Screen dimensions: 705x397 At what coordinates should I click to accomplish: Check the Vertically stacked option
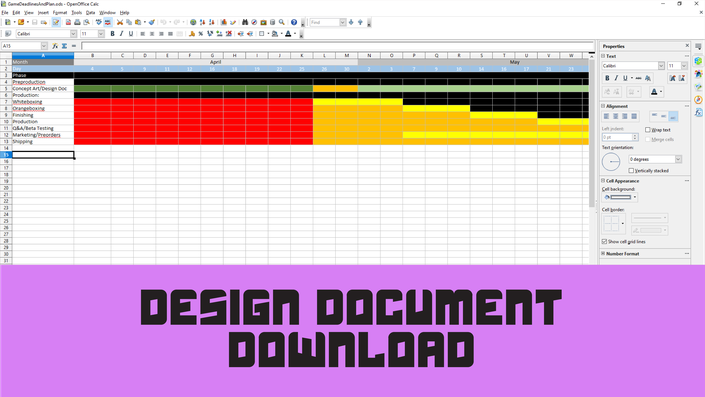click(631, 171)
